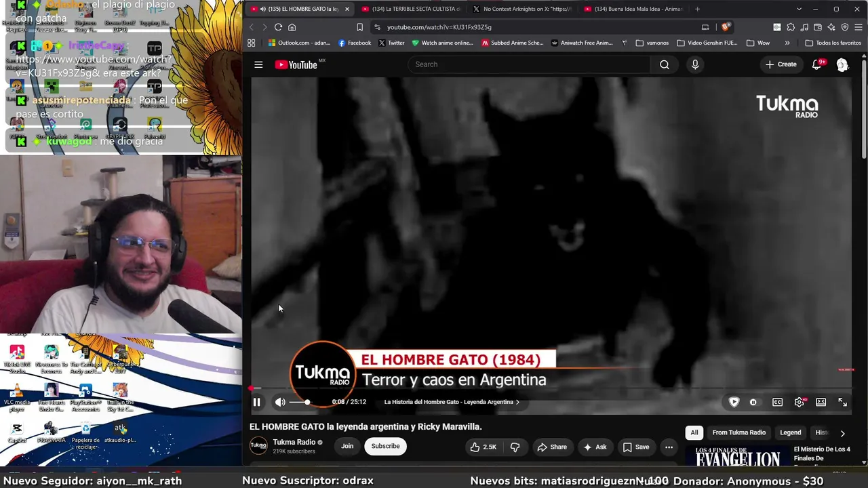868x488 pixels.
Task: Share the video
Action: pos(552,447)
